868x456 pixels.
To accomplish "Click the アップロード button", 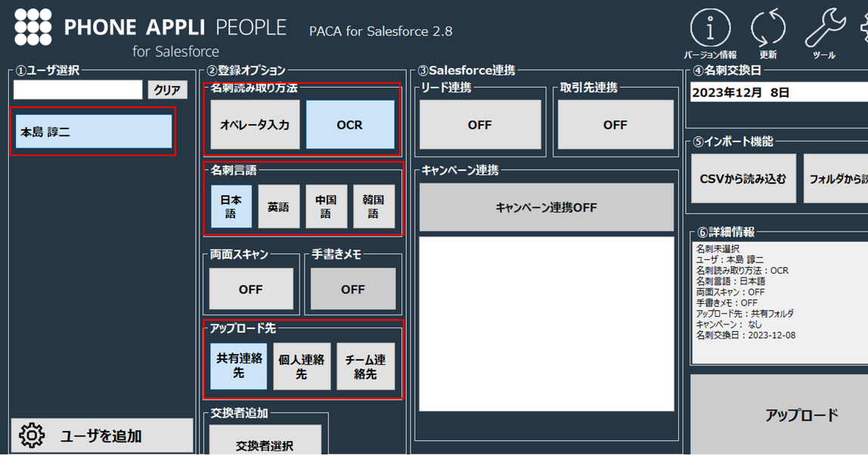I will (779, 415).
